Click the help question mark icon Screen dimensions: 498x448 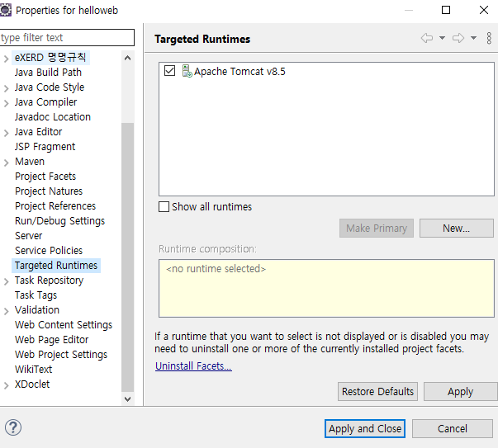coord(13,427)
